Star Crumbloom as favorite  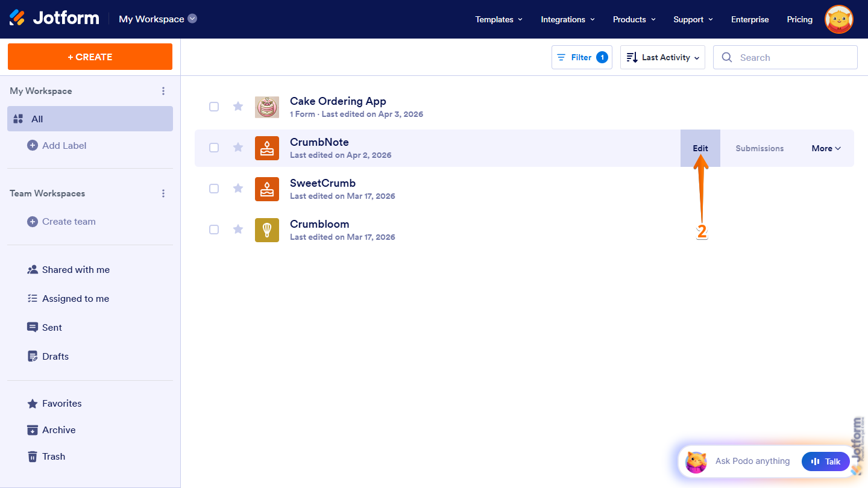pos(238,230)
